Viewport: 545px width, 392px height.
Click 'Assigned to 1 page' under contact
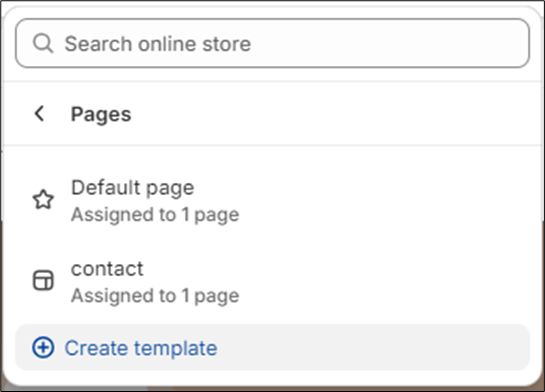[155, 296]
